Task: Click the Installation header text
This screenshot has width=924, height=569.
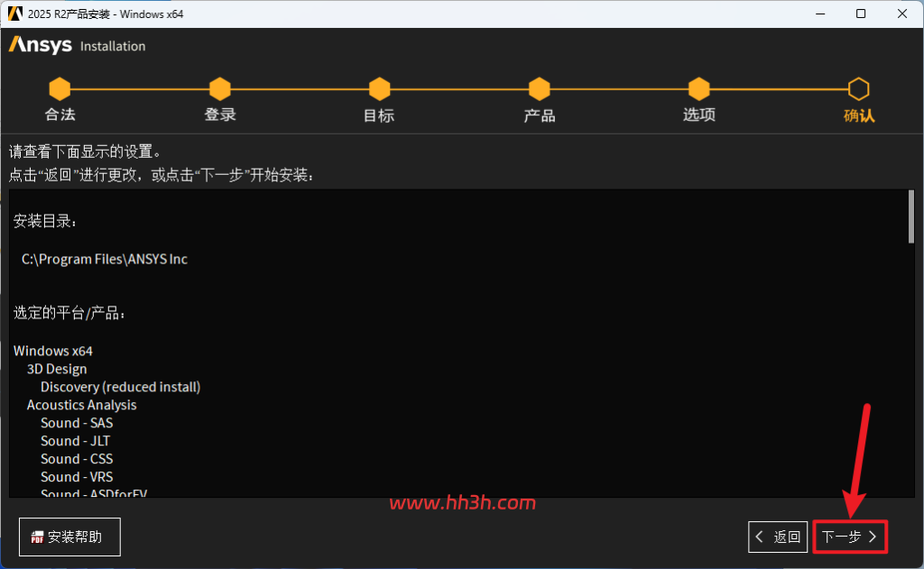Action: coord(113,46)
